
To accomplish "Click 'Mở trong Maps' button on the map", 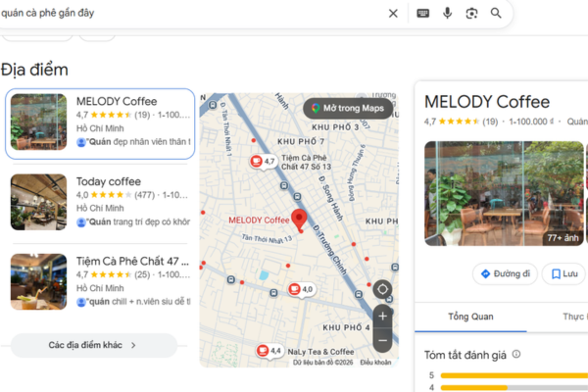I will tap(348, 109).
